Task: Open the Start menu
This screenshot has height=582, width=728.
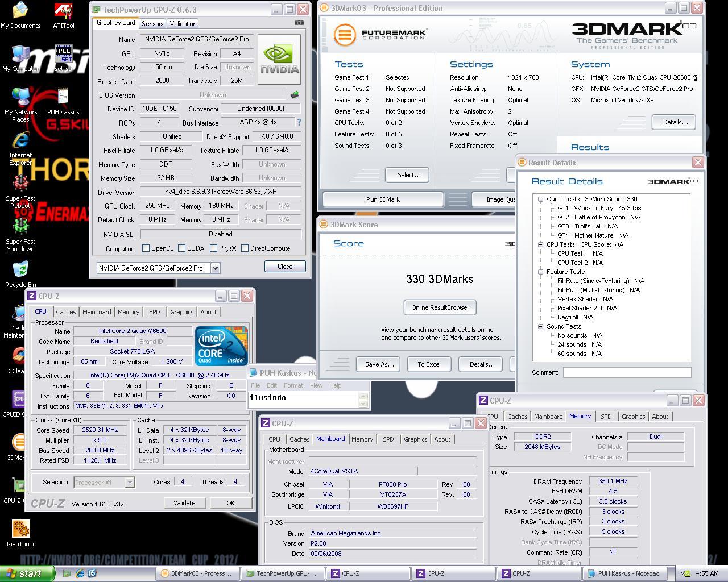Action: (27, 573)
